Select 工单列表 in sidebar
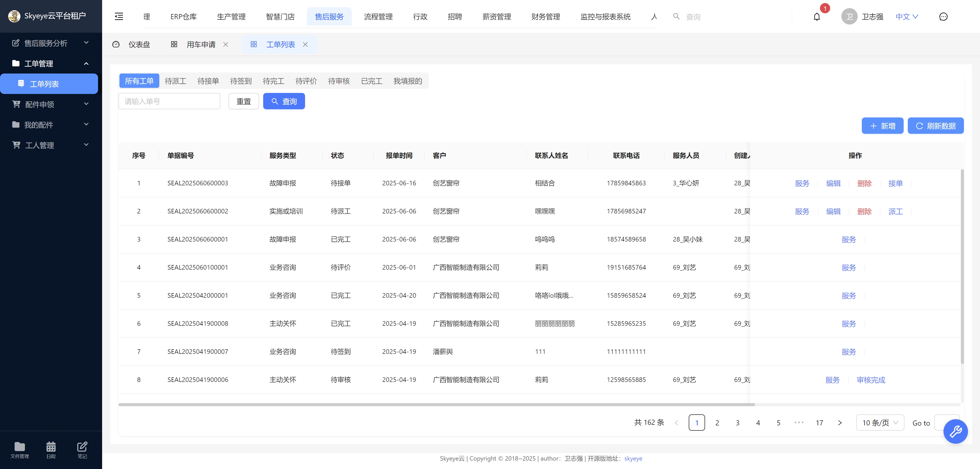The width and height of the screenshot is (980, 469). (49, 84)
